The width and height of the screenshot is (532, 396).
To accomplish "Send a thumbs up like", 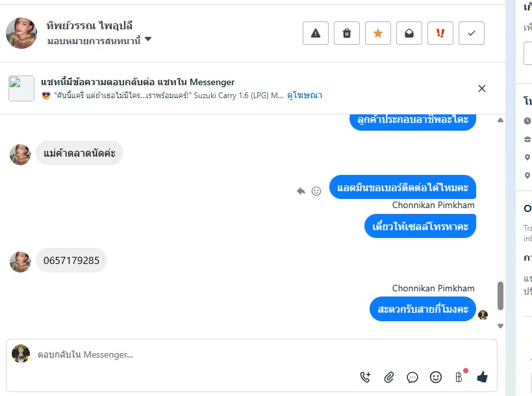I will [x=482, y=377].
